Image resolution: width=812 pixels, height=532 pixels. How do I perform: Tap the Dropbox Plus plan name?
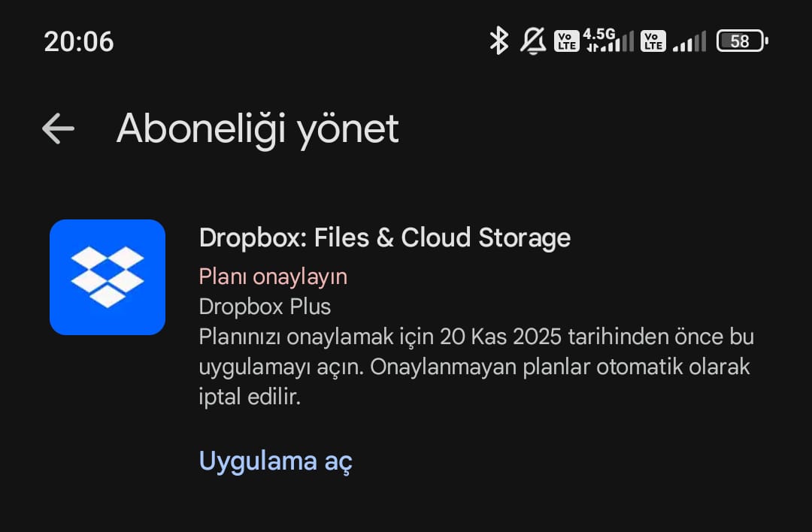tap(265, 307)
